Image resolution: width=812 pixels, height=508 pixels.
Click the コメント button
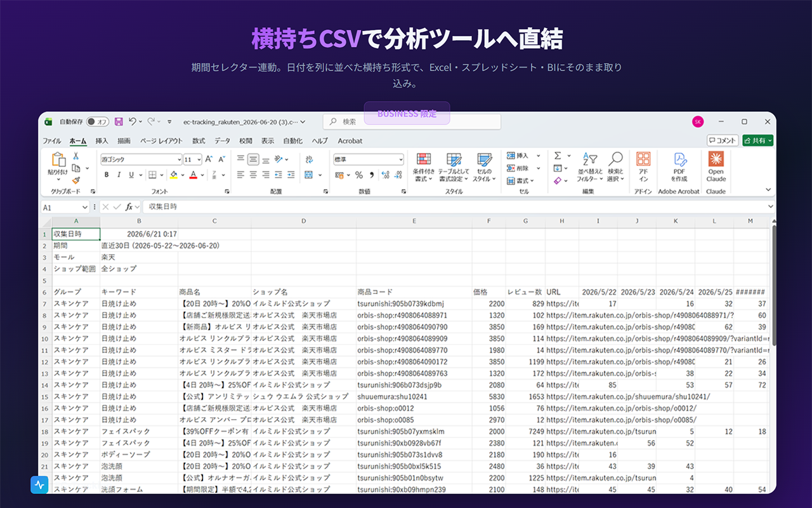pos(723,140)
